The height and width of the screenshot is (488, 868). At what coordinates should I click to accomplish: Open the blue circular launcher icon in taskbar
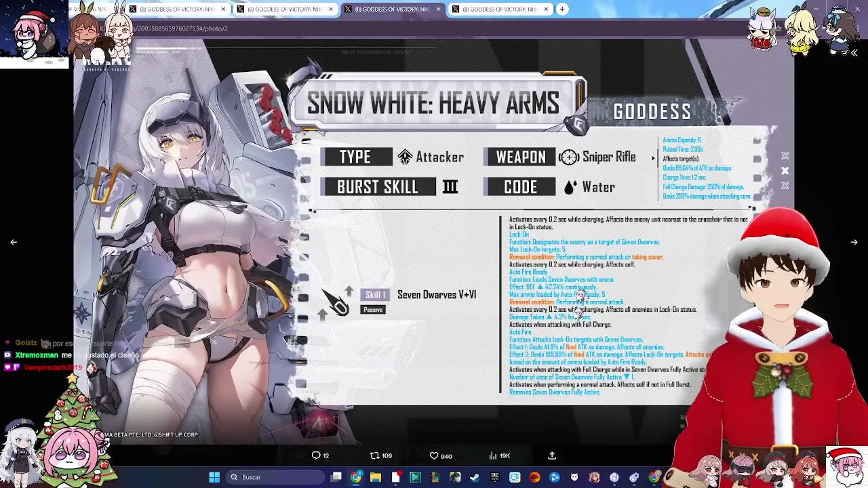(x=555, y=477)
